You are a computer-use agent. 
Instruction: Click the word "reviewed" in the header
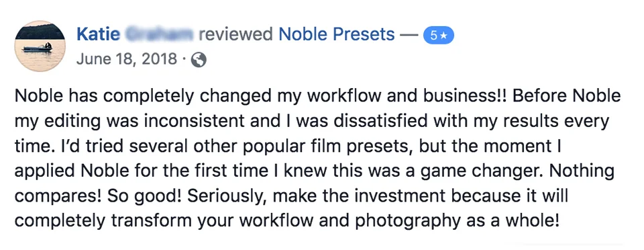(237, 35)
